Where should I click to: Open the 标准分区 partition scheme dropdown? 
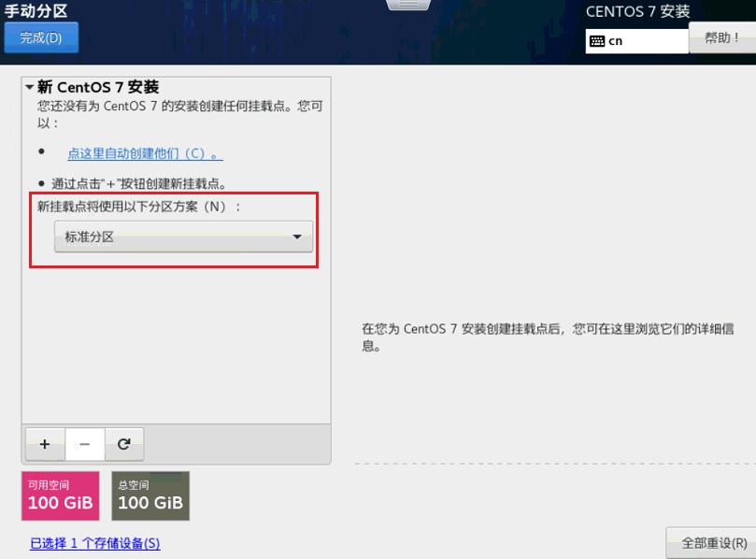pyautogui.click(x=183, y=236)
